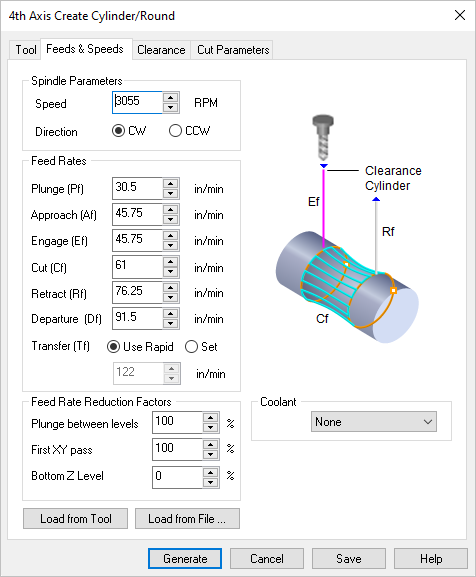Choose Use Rapid for Transfer
The height and width of the screenshot is (577, 476).
(140, 347)
